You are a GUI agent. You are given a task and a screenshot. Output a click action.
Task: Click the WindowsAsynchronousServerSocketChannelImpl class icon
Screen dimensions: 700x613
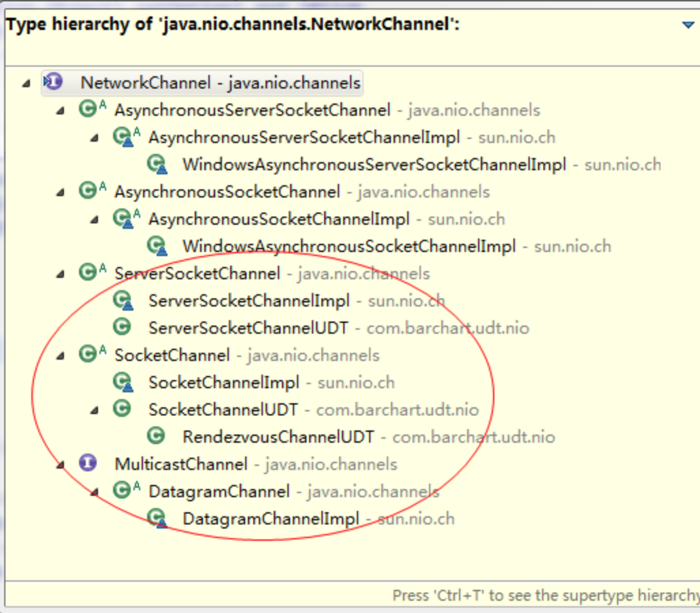pyautogui.click(x=157, y=163)
